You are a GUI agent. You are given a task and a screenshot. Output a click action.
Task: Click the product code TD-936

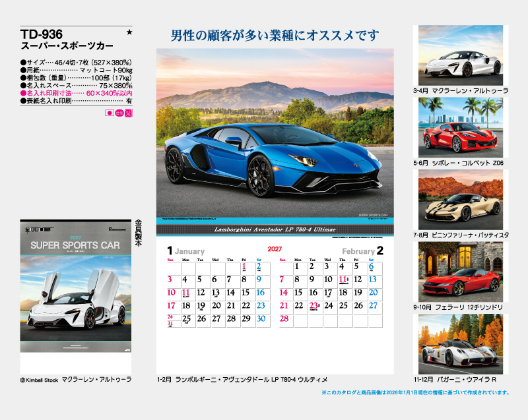pyautogui.click(x=42, y=34)
